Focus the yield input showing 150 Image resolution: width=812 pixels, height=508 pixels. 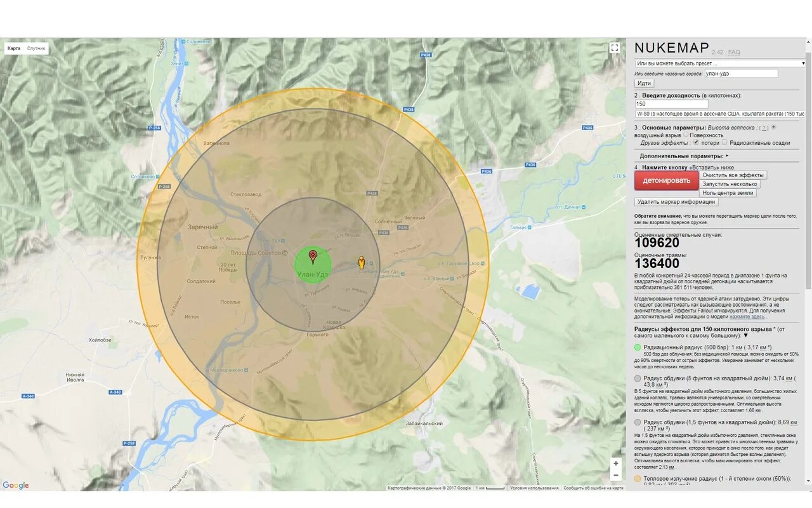click(x=671, y=104)
